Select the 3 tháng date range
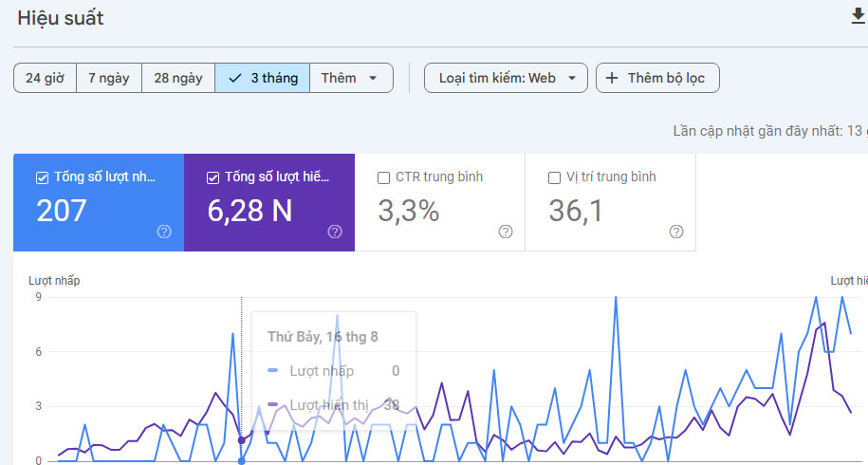Viewport: 868px width, 465px height. coord(263,78)
